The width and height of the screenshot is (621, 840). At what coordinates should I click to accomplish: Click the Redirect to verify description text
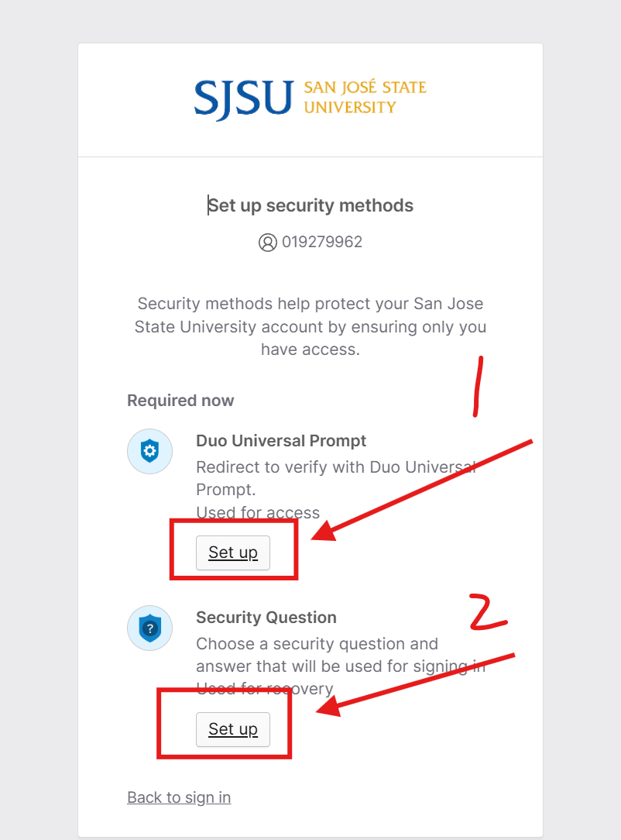[335, 478]
